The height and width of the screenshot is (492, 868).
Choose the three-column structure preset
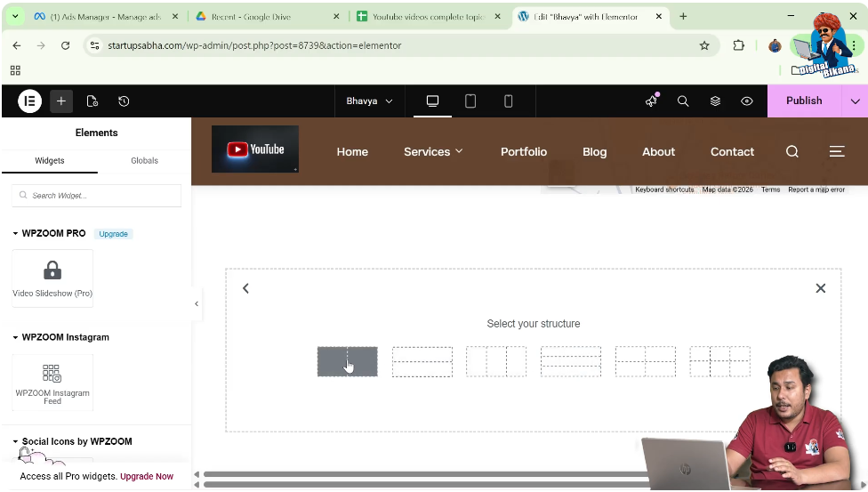496,362
